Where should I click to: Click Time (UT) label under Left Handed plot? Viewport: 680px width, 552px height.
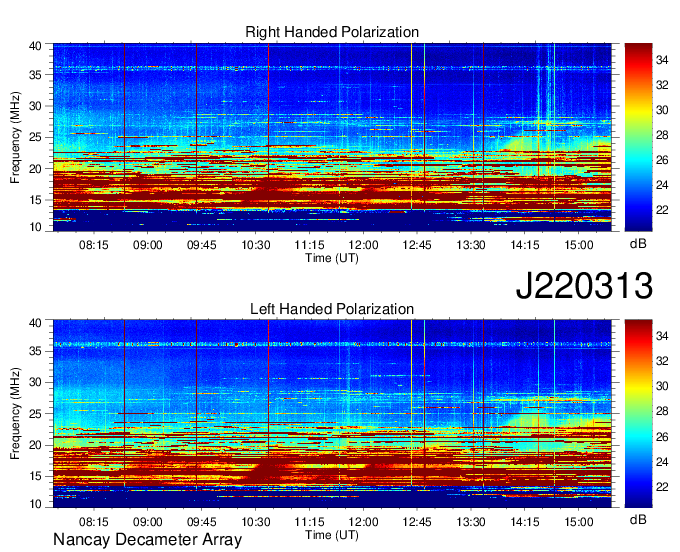[332, 535]
